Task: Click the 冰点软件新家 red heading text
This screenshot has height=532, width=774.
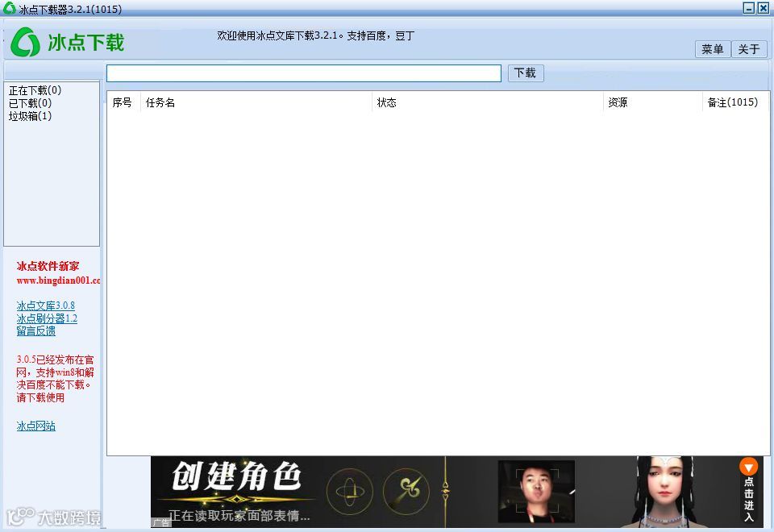Action: [48, 267]
